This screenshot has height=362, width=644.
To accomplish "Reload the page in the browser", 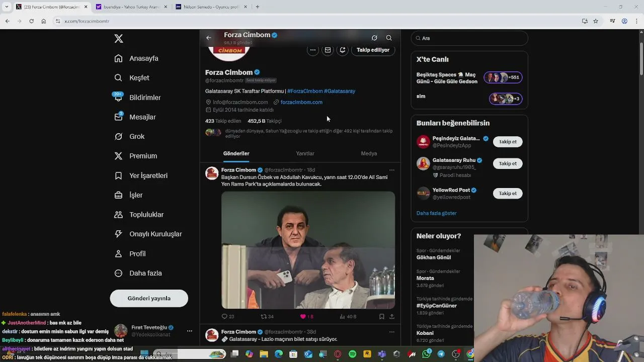I will click(x=31, y=21).
